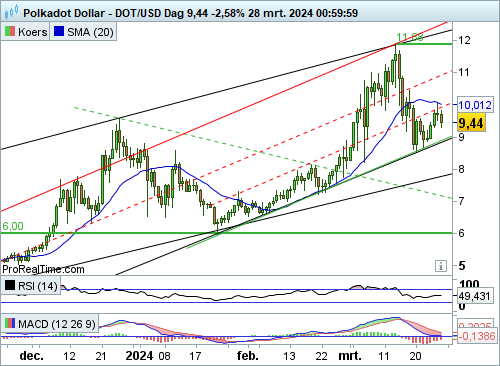Click the date axis label 08
Image resolution: width=500 pixels, height=366 pixels.
point(164,356)
